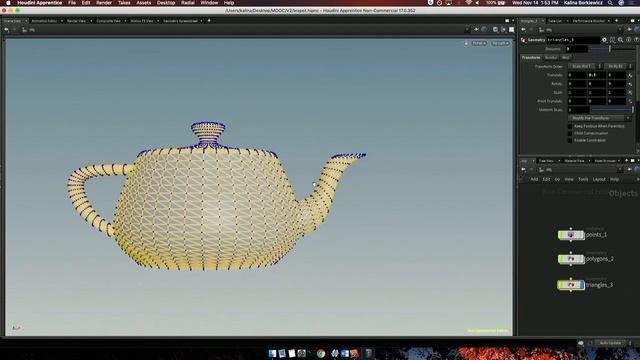Switch to the Render parameters tab
Screen dimensions: 640x360
point(551,58)
